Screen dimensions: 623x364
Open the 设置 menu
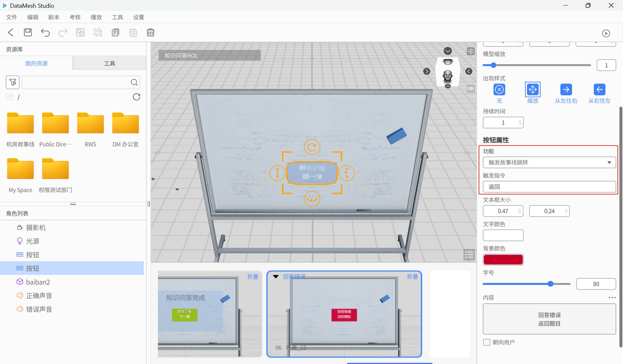click(x=139, y=17)
